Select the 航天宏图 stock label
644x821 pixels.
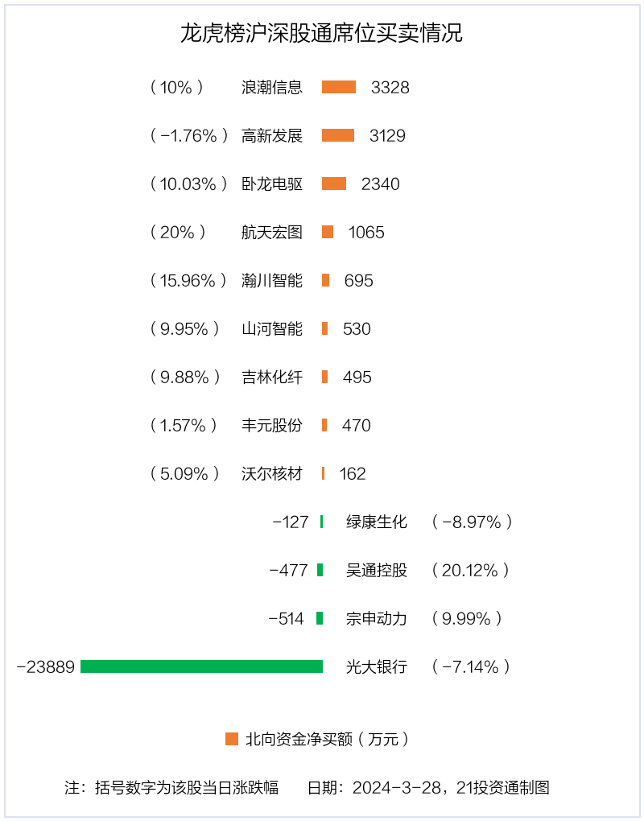[x=272, y=232]
